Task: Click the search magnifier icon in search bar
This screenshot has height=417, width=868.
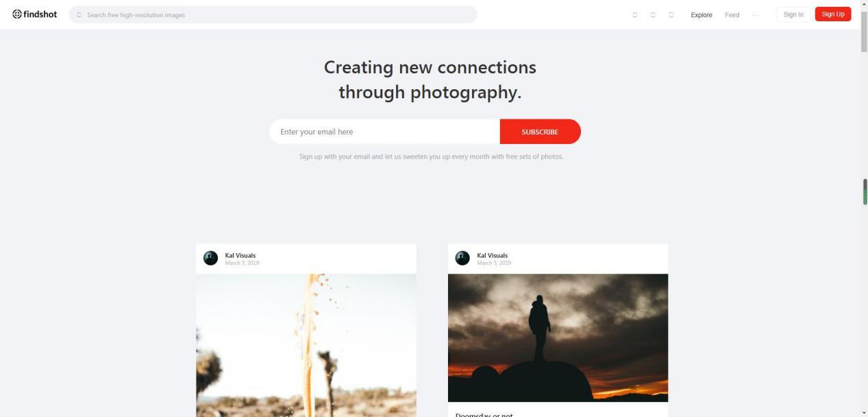Action: click(x=79, y=14)
